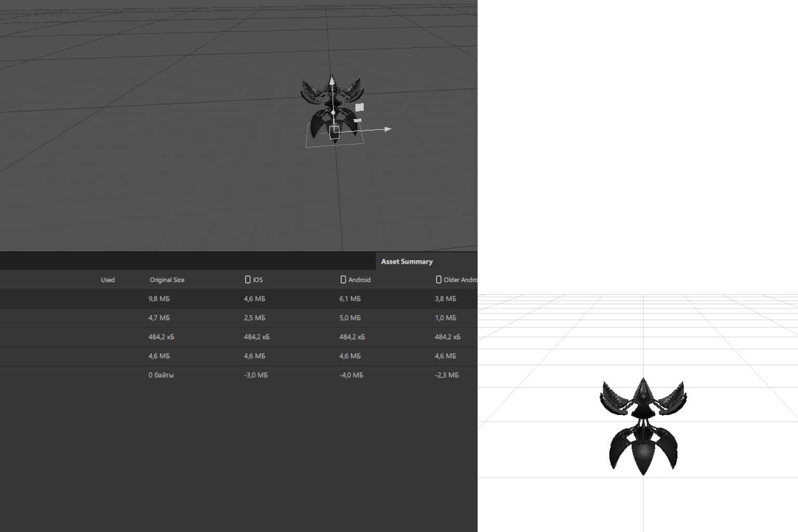
Task: Select the 9,8 МБ original size cell
Action: 159,299
